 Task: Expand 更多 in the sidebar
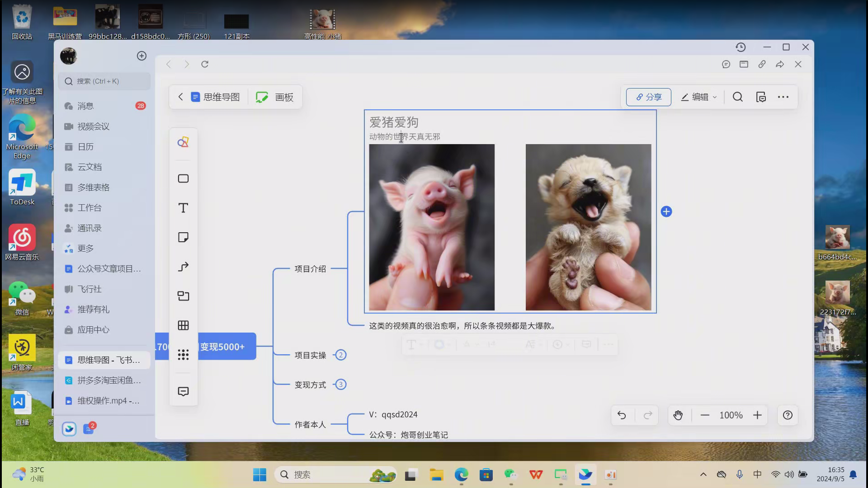[104, 249]
